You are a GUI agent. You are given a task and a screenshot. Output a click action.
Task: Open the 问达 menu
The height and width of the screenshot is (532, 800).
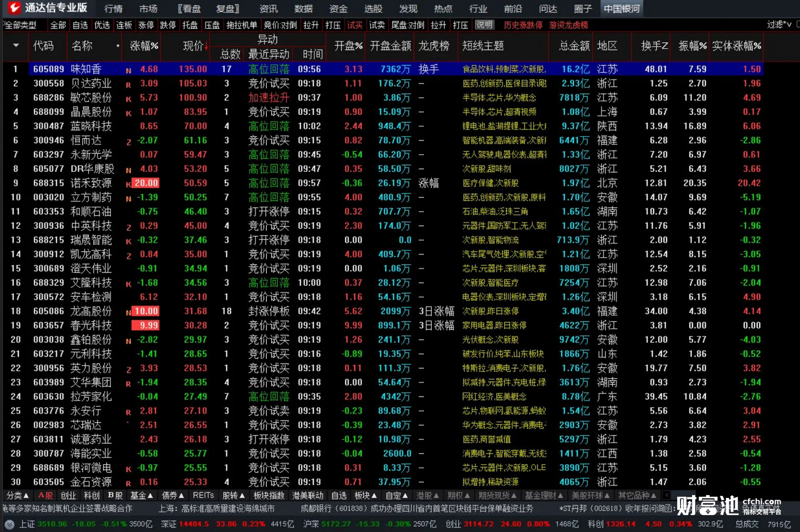[547, 9]
